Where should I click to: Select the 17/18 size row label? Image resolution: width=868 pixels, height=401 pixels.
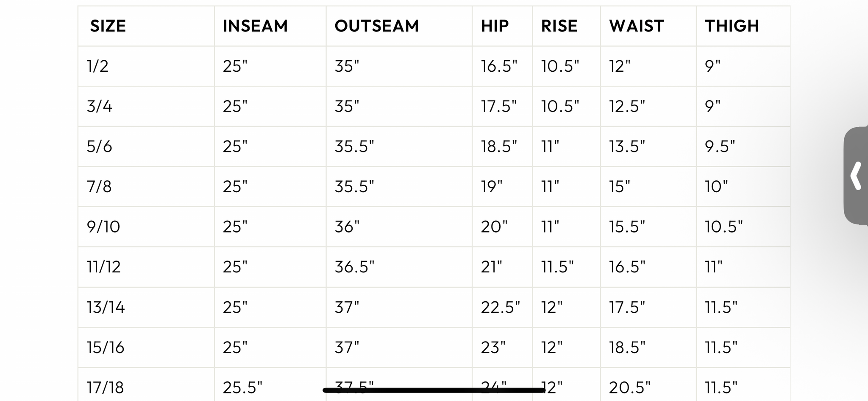106,387
